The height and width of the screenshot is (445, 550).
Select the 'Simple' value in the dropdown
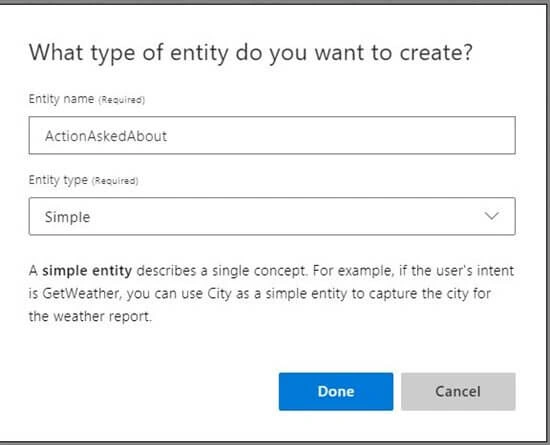(x=67, y=217)
